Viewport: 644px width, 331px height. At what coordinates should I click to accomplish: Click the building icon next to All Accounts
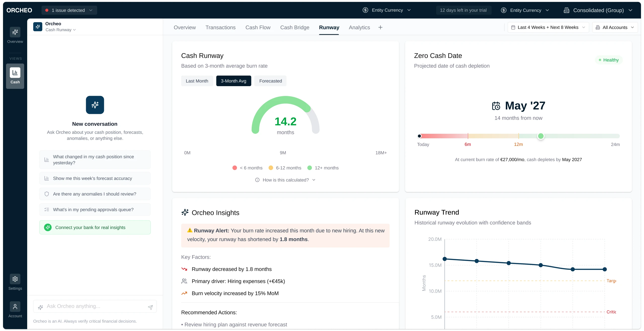pyautogui.click(x=598, y=27)
